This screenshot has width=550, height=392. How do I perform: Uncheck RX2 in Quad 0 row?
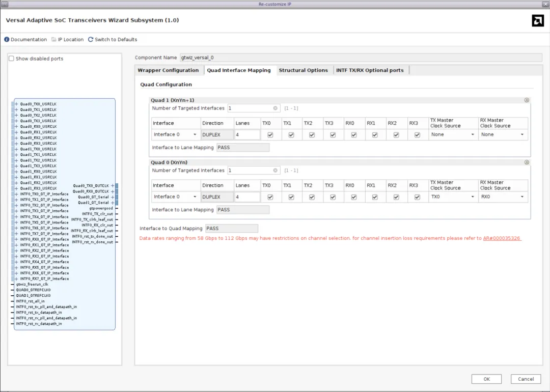tap(396, 198)
